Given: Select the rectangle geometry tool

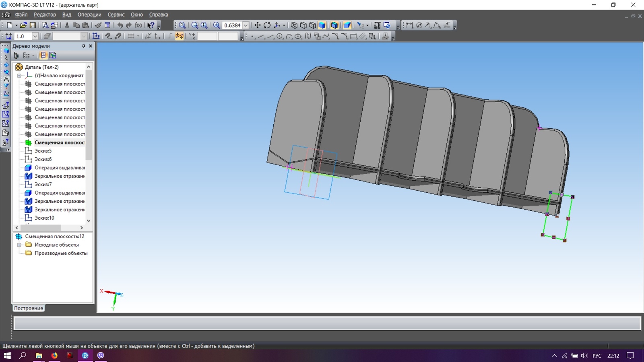Looking at the screenshot, I should click(353, 36).
